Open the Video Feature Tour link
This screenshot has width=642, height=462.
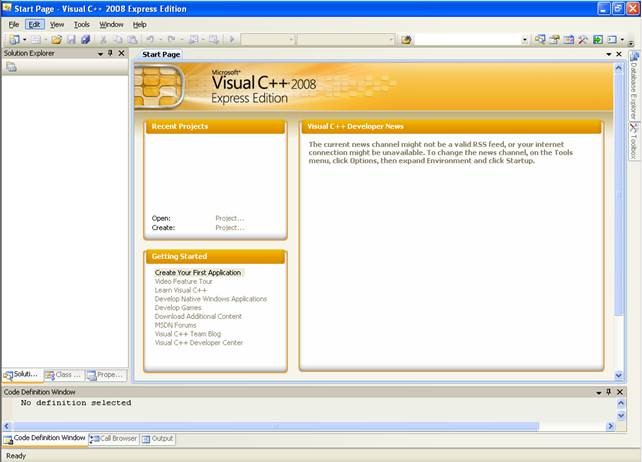click(183, 281)
